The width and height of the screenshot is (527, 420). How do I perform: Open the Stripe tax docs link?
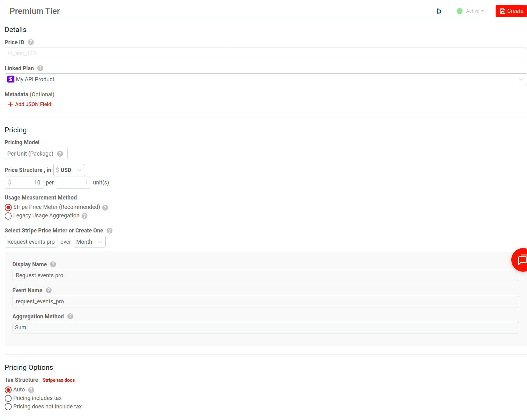[x=59, y=380]
